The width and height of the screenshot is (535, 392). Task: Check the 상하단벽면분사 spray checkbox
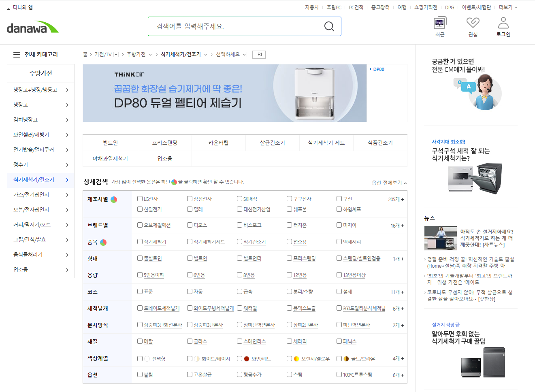point(239,325)
